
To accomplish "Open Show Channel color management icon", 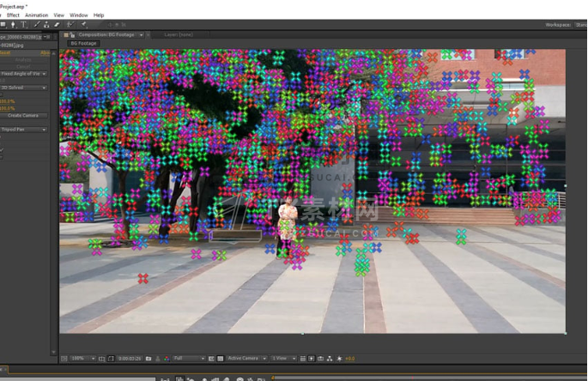I will click(167, 359).
